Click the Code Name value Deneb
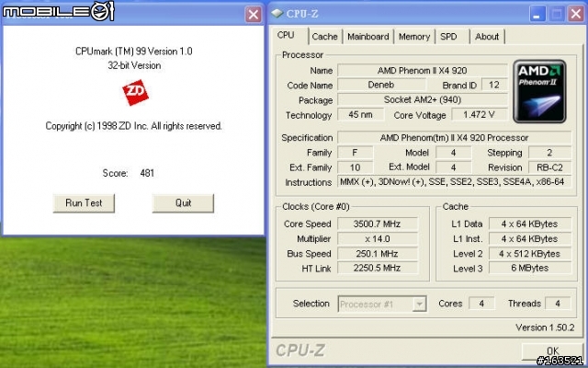Image resolution: width=588 pixels, height=368 pixels. point(381,85)
